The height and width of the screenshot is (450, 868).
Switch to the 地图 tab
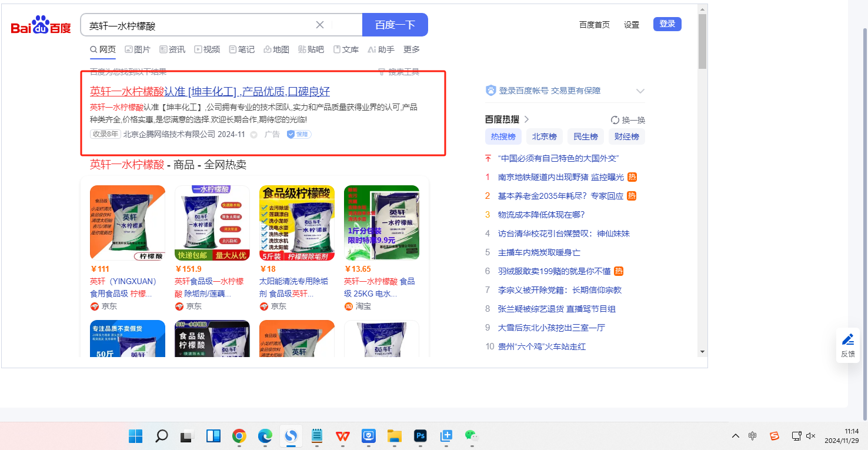pos(276,49)
